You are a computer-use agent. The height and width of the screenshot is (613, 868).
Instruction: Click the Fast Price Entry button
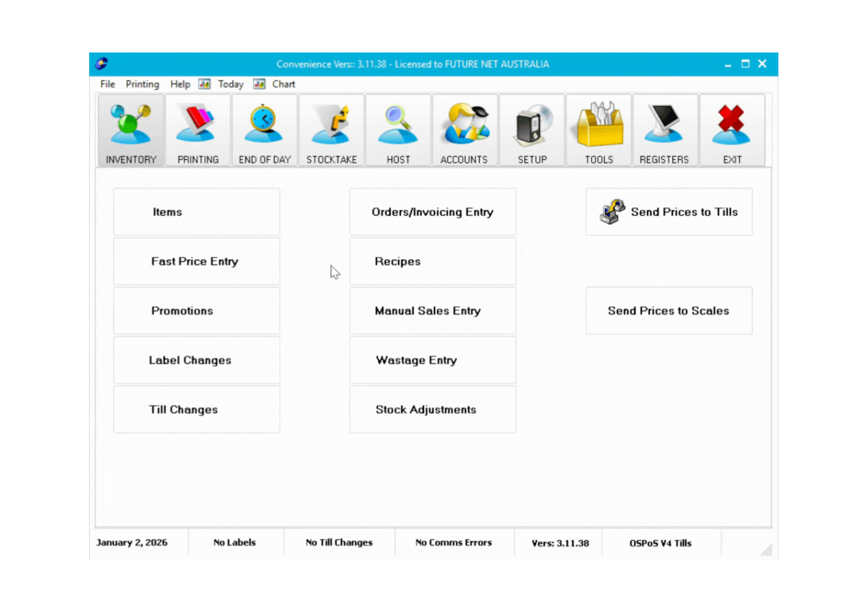tap(196, 261)
